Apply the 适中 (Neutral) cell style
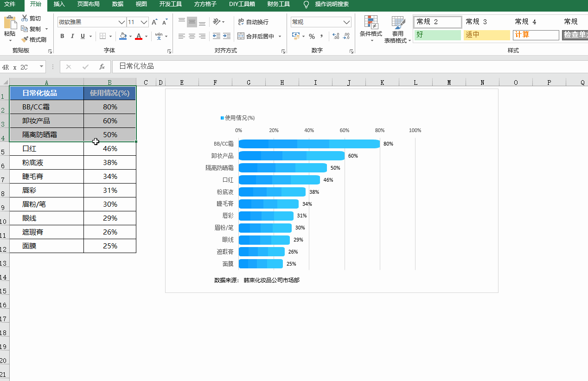 coord(487,35)
